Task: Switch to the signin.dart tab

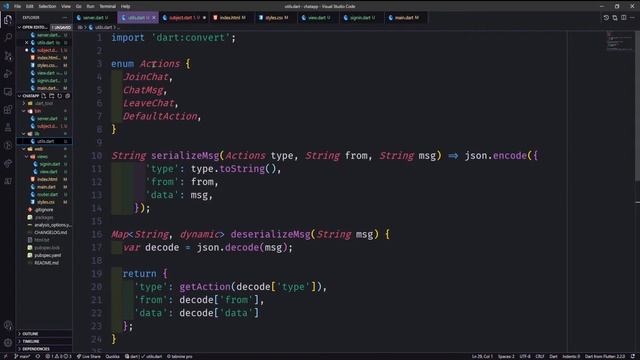Action: [x=362, y=18]
